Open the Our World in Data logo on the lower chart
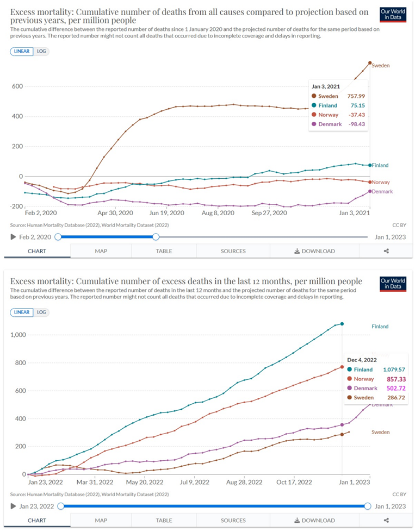The height and width of the screenshot is (532, 415). click(392, 285)
